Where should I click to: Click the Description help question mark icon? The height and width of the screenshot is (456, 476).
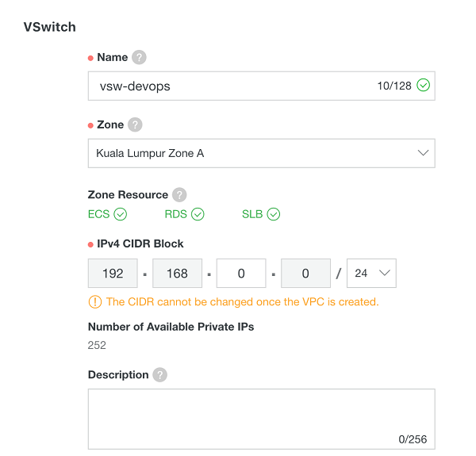(159, 375)
